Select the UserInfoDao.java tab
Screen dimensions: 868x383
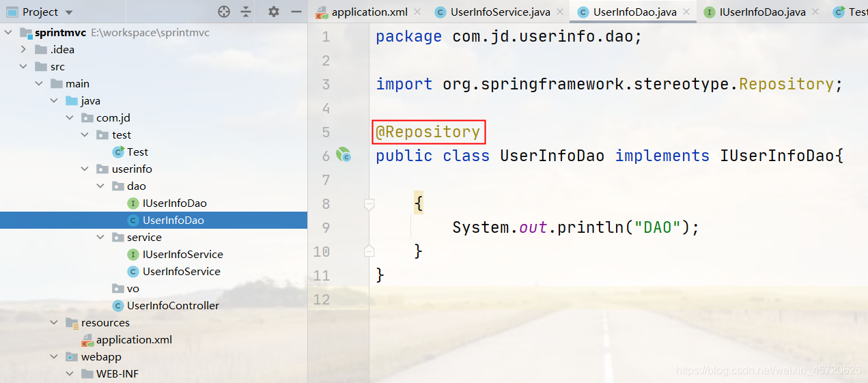[634, 12]
